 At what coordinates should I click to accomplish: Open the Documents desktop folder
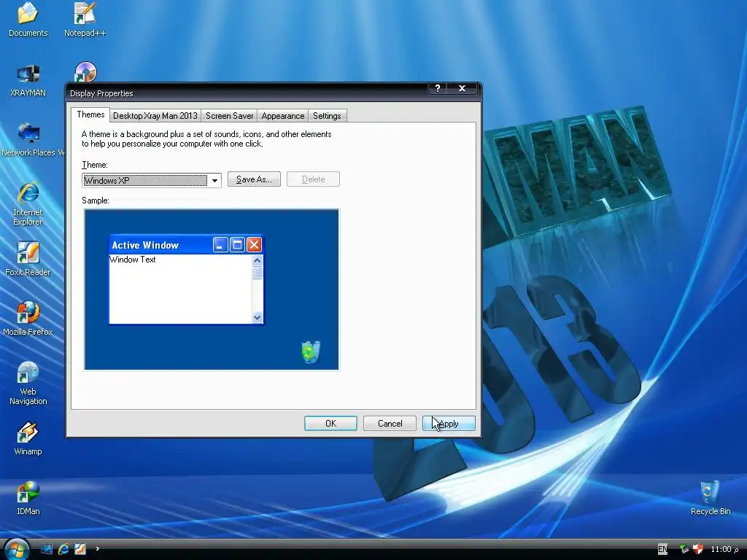click(x=28, y=20)
